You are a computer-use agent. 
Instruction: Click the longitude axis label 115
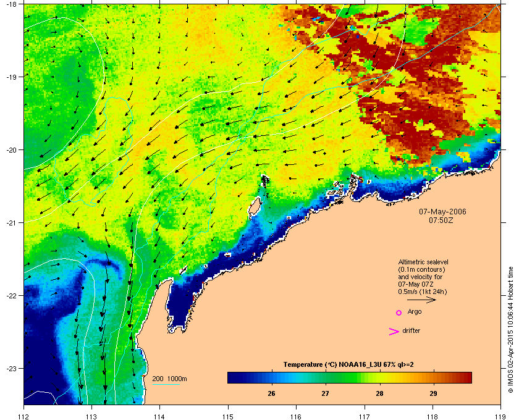(228, 417)
